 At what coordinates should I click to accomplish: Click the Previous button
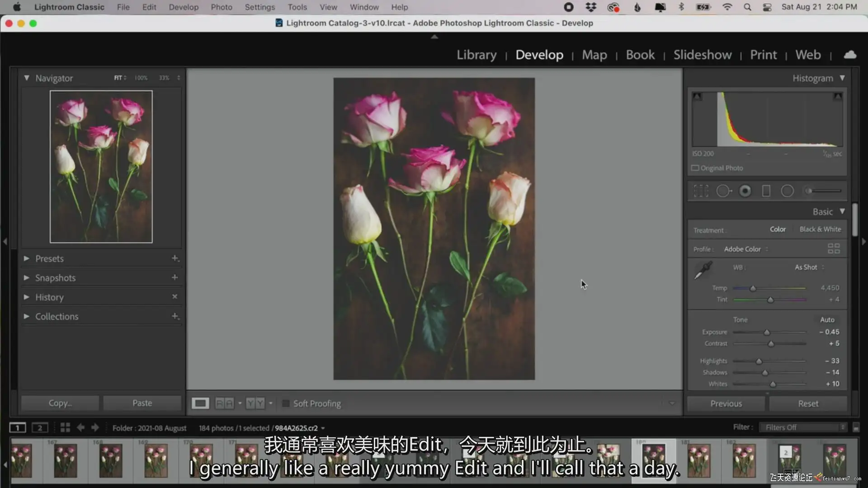click(726, 404)
